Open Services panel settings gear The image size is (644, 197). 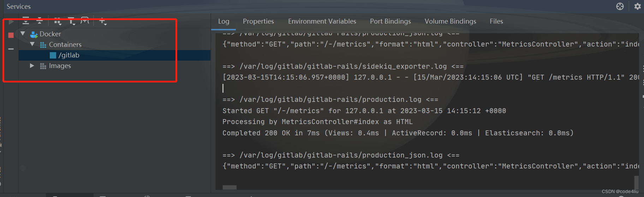coord(637,6)
